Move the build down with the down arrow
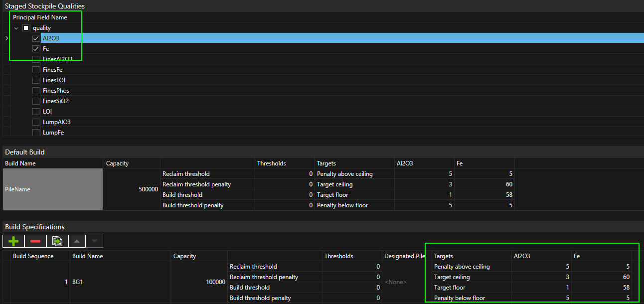Viewport: 644px width, 304px height. click(x=94, y=241)
